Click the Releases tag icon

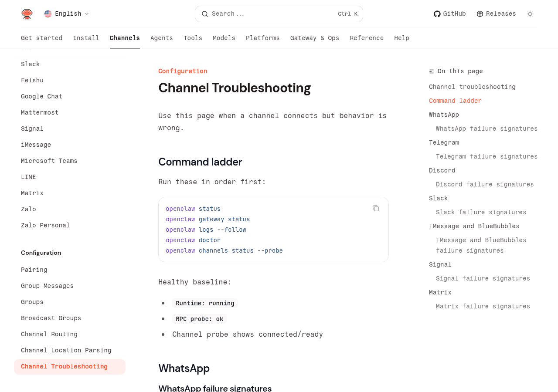(x=479, y=13)
